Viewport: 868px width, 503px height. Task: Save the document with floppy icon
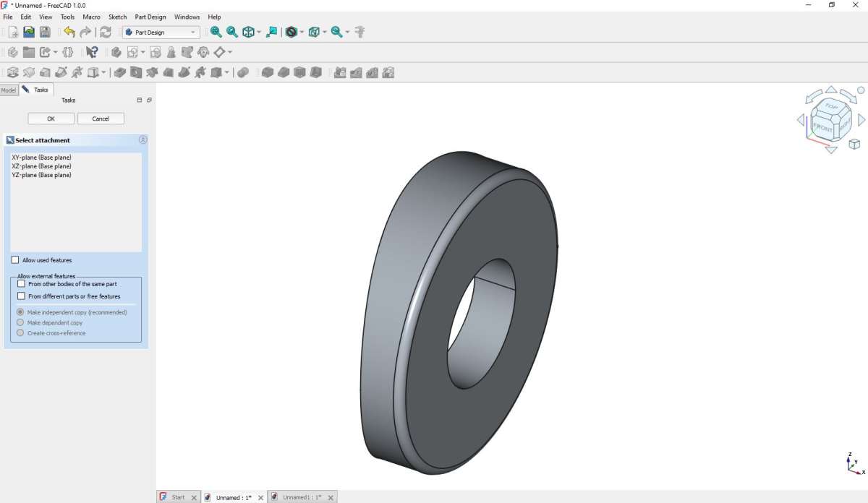tap(45, 32)
